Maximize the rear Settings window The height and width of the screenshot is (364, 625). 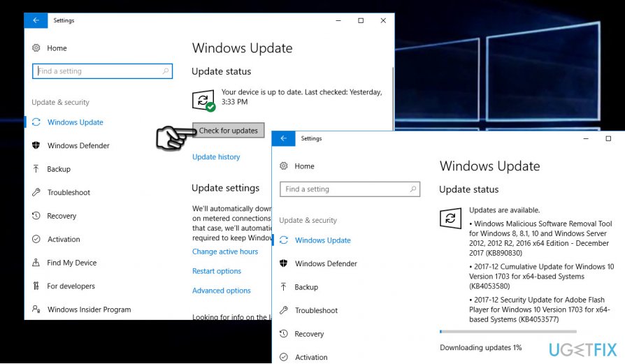pos(361,20)
